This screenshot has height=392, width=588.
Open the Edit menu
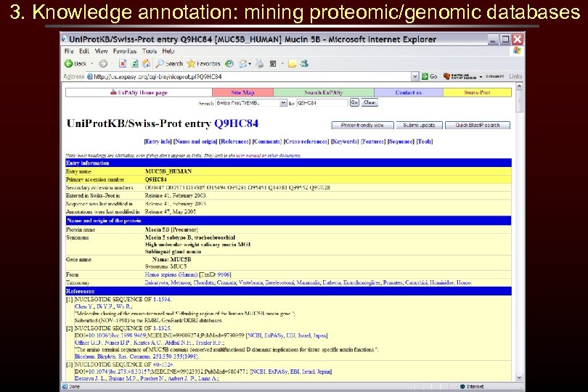(x=84, y=51)
